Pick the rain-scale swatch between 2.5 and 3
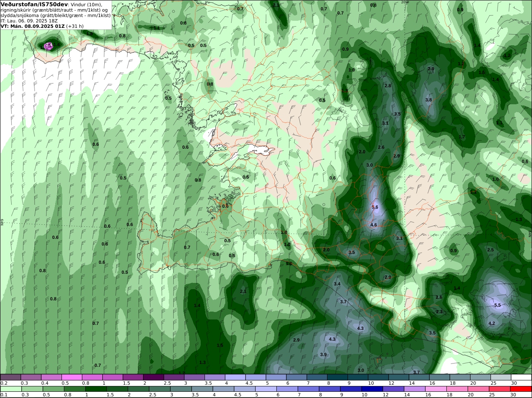Viewport: 532px width, 398px height. (160, 389)
